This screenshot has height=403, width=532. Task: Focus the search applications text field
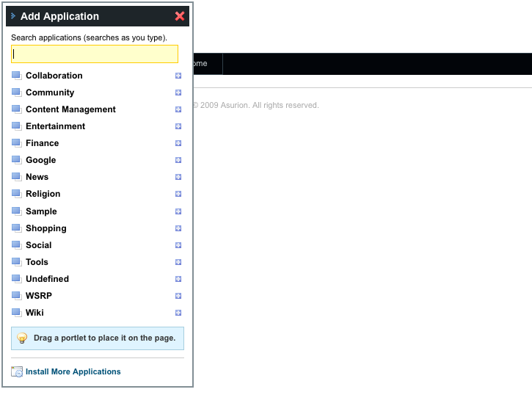(x=95, y=54)
